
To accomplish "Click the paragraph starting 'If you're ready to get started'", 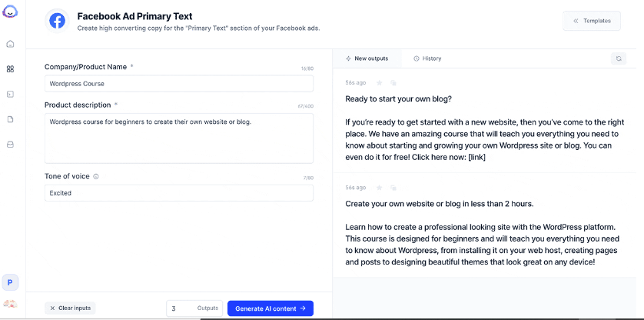I will click(485, 140).
